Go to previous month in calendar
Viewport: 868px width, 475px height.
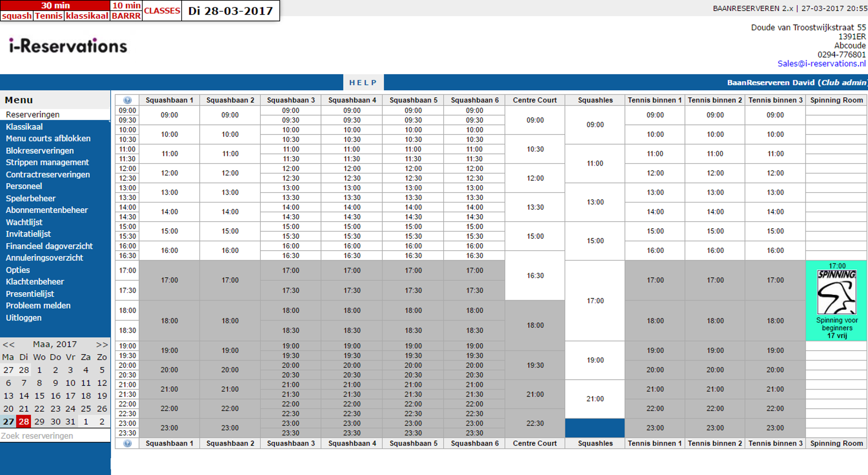[x=8, y=344]
